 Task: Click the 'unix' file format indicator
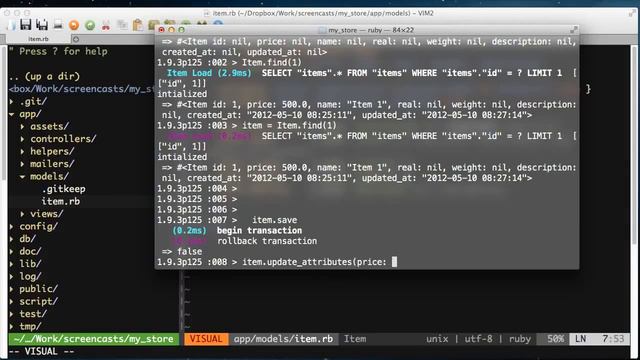tap(437, 339)
